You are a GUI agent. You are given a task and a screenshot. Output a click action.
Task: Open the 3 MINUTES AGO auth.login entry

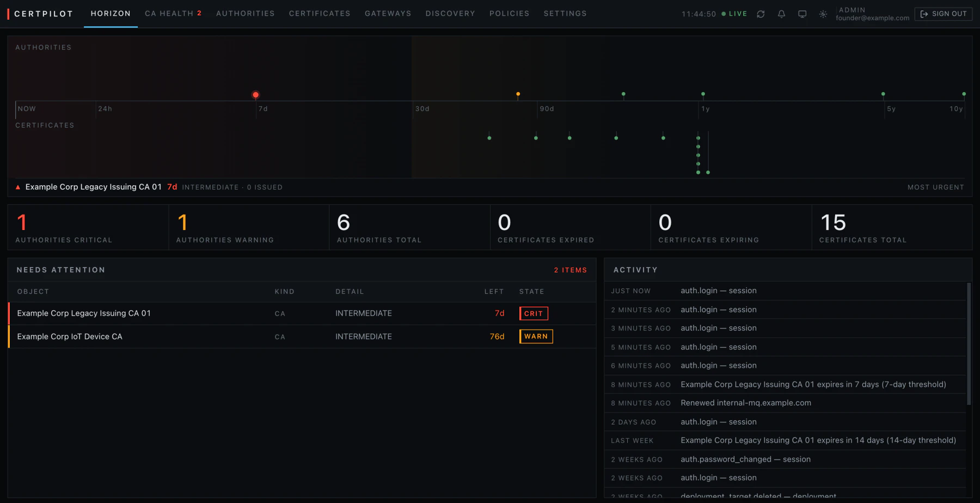[x=785, y=328]
